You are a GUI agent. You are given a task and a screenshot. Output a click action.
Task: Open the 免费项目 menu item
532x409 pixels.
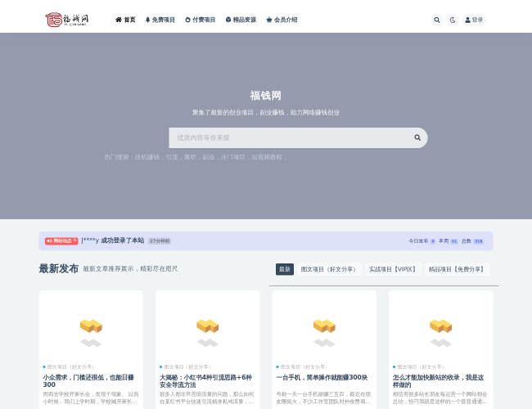[160, 20]
